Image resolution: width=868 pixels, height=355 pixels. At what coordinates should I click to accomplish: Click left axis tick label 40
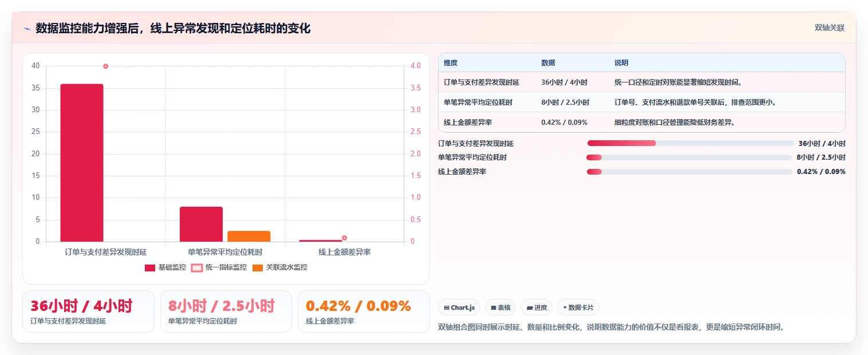pos(35,66)
